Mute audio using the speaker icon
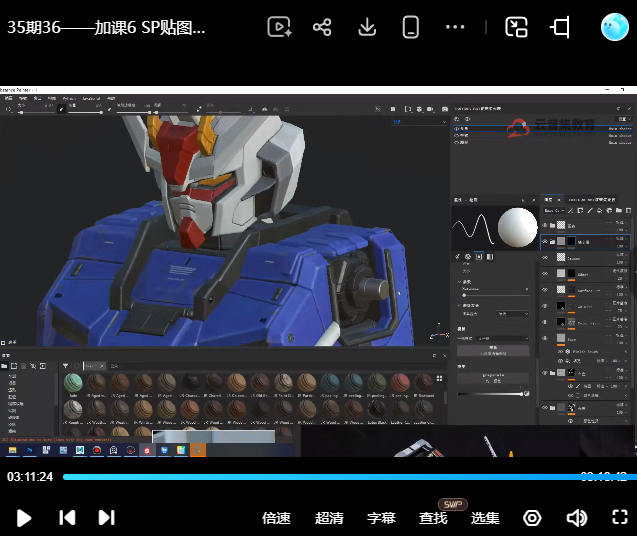Screen dimensions: 637x536 pos(577,518)
